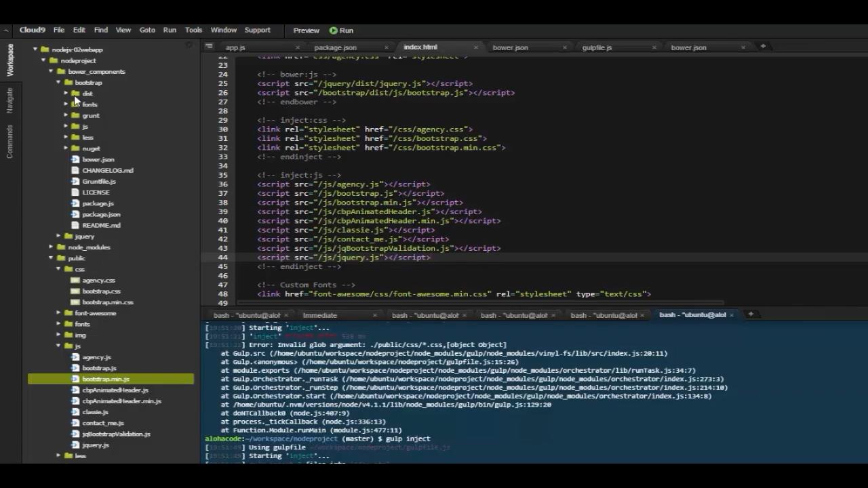Screen dimensions: 868x488
Task: Switch to the gulpfile.js editor tab
Action: pyautogui.click(x=597, y=47)
